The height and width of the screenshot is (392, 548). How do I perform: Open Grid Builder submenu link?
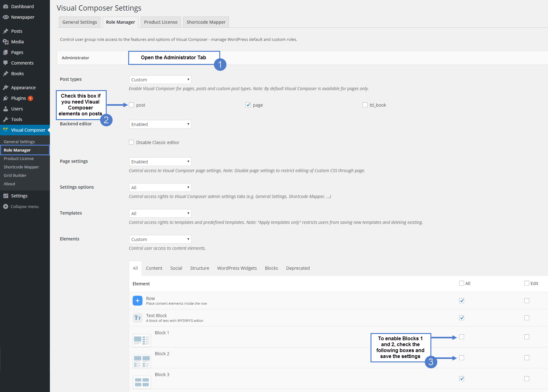tap(15, 175)
